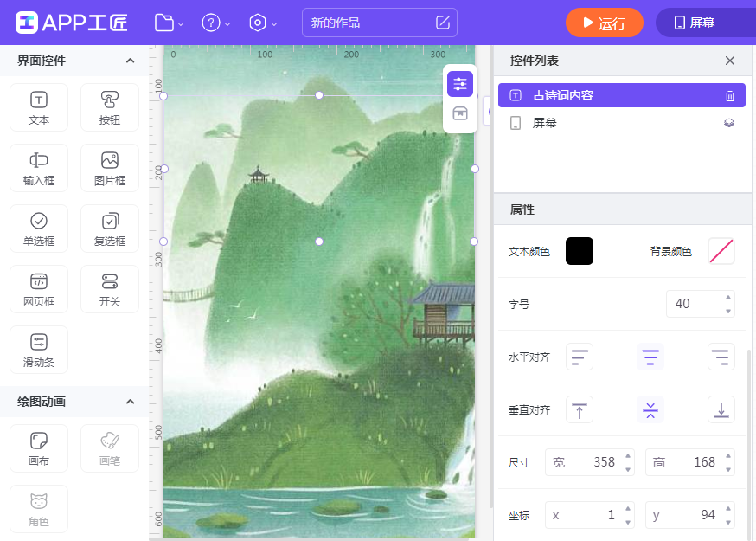The image size is (756, 541).
Task: Add a 单选框 radio widget
Action: coord(39,229)
